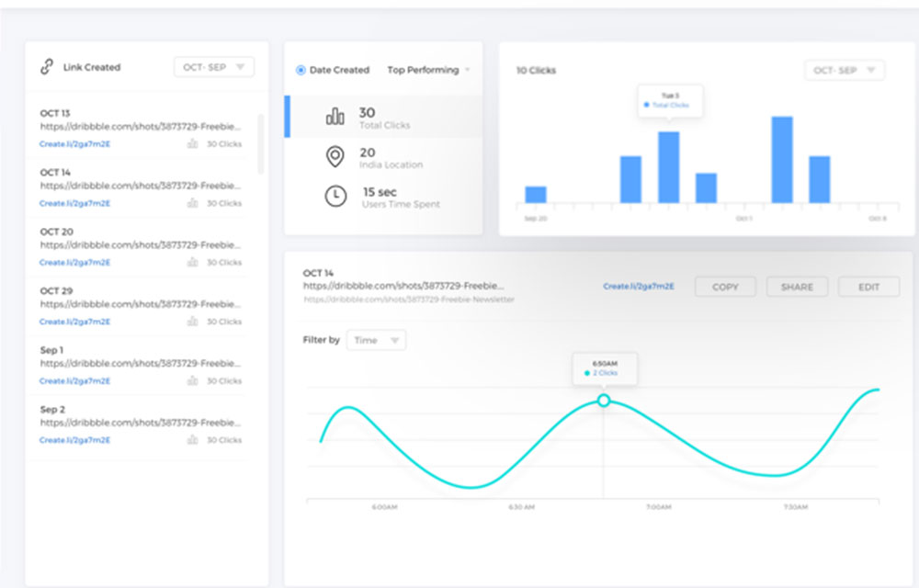The image size is (919, 588).
Task: Click the Sep 1 link entry URL
Action: tap(141, 363)
